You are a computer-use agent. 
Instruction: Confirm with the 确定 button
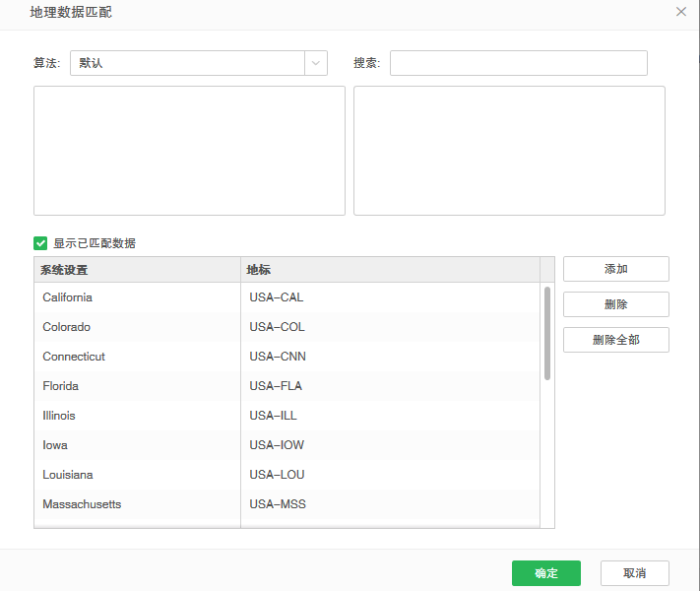[545, 573]
